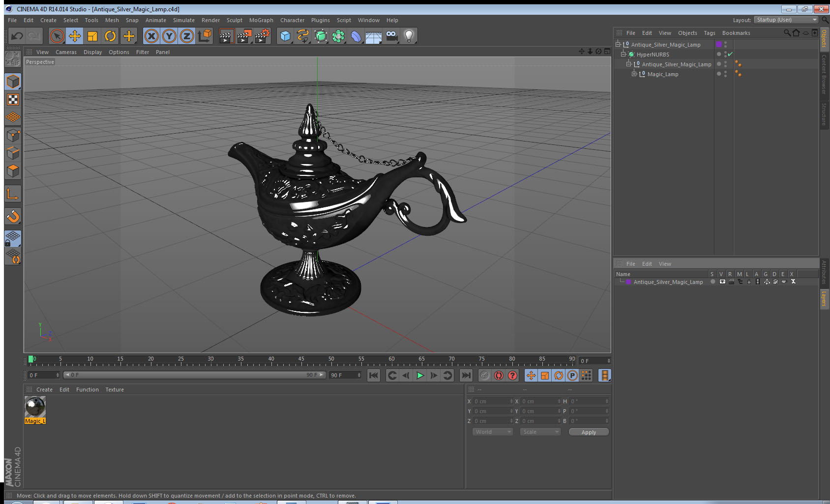Click frame 45 on the timeline ruler
Screen dimensions: 830x504
click(x=301, y=360)
